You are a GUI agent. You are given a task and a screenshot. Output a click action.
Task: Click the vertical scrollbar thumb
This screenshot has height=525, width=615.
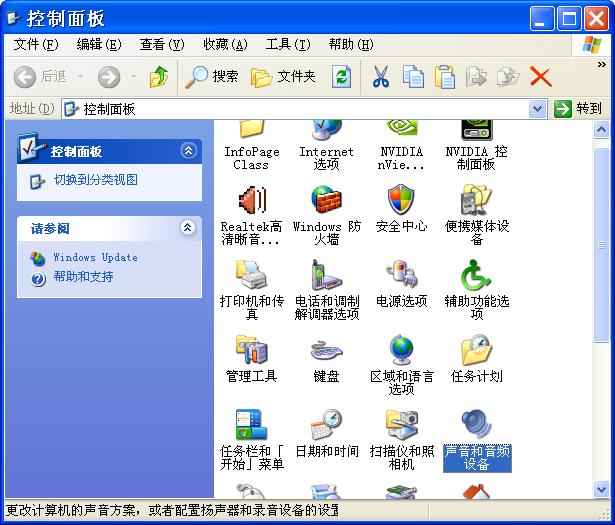602,245
